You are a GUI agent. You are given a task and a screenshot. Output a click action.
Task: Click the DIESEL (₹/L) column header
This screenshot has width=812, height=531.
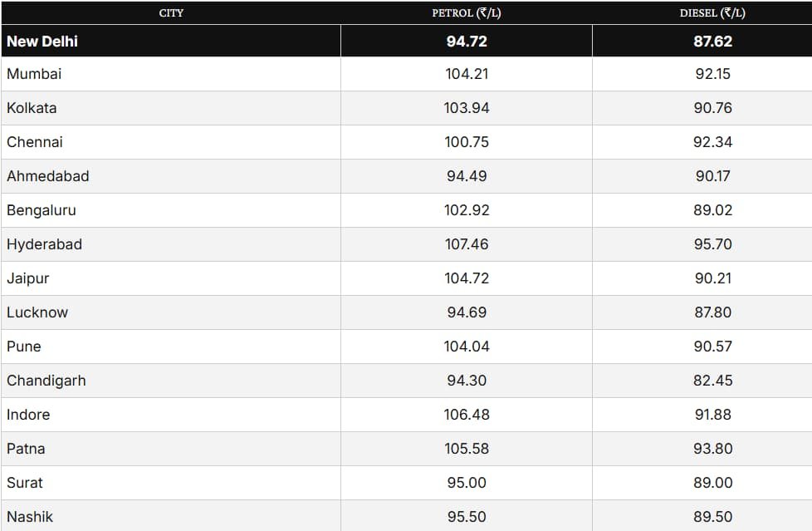coord(712,13)
